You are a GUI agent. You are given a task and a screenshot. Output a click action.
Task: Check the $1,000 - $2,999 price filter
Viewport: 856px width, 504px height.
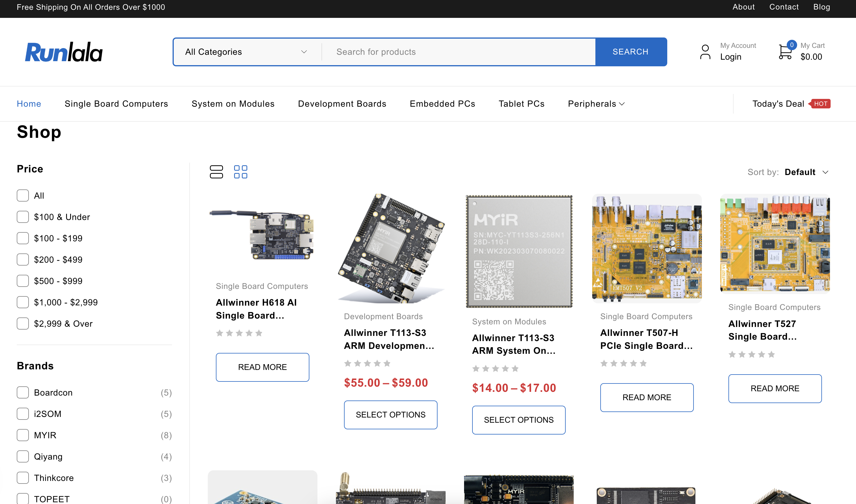coord(23,302)
